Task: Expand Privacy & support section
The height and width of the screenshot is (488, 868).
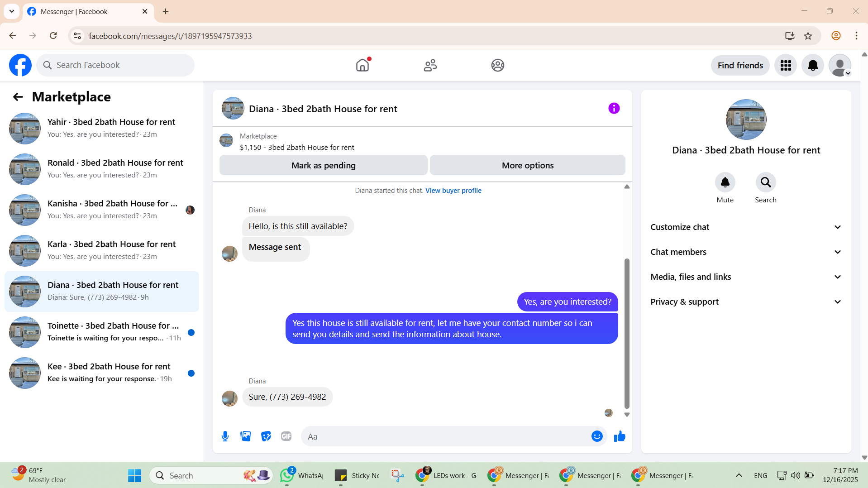Action: 746,302
